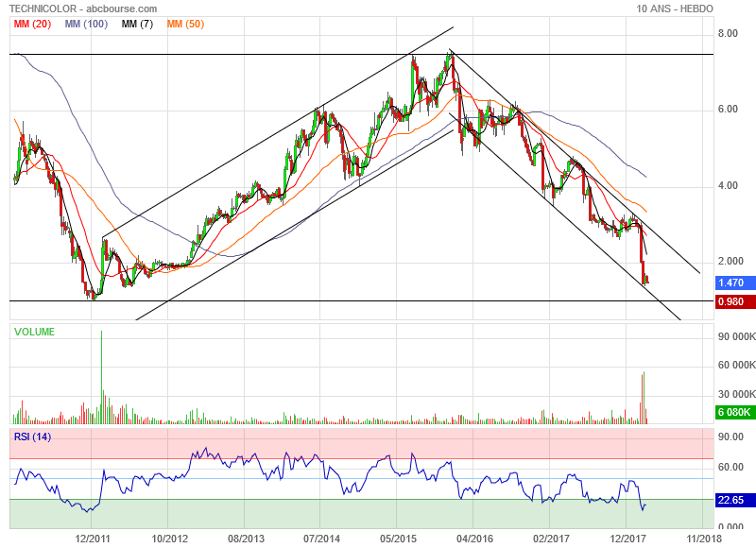This screenshot has width=756, height=548.
Task: Click the 8.00 price axis label
Action: (728, 33)
